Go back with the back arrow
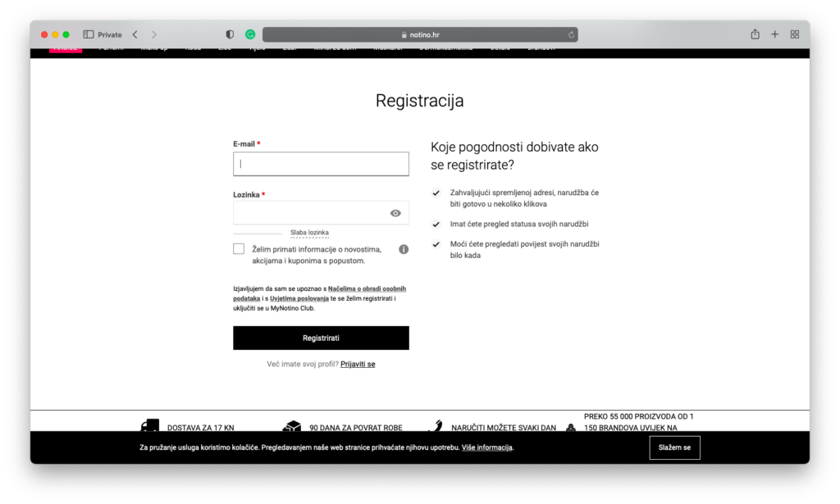The image size is (840, 504). [135, 34]
